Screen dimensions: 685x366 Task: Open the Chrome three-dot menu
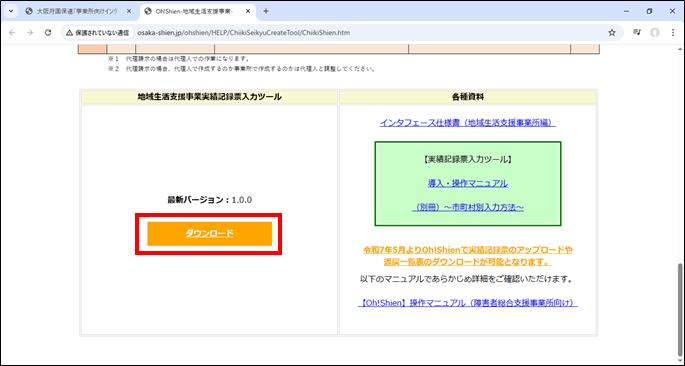pos(673,33)
